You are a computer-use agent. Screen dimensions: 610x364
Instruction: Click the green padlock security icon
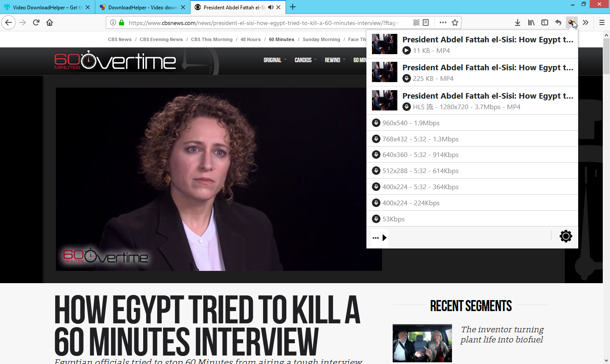click(x=122, y=22)
